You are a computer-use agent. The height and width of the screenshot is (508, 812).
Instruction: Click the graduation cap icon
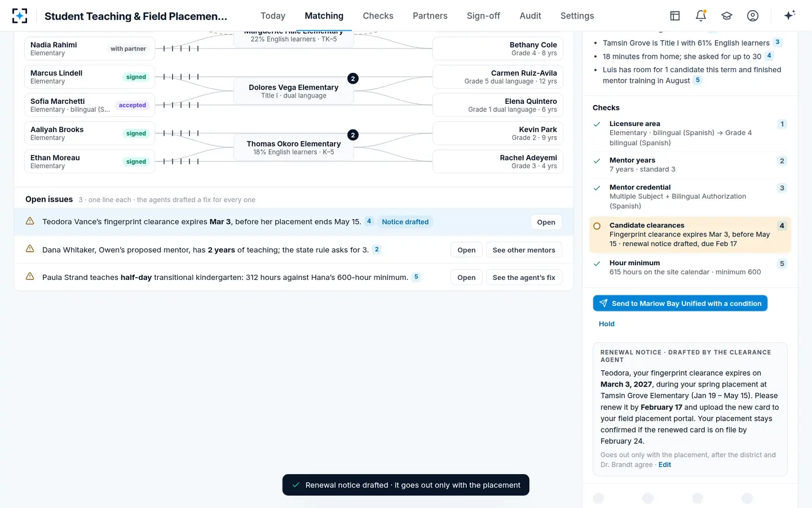[x=727, y=16]
